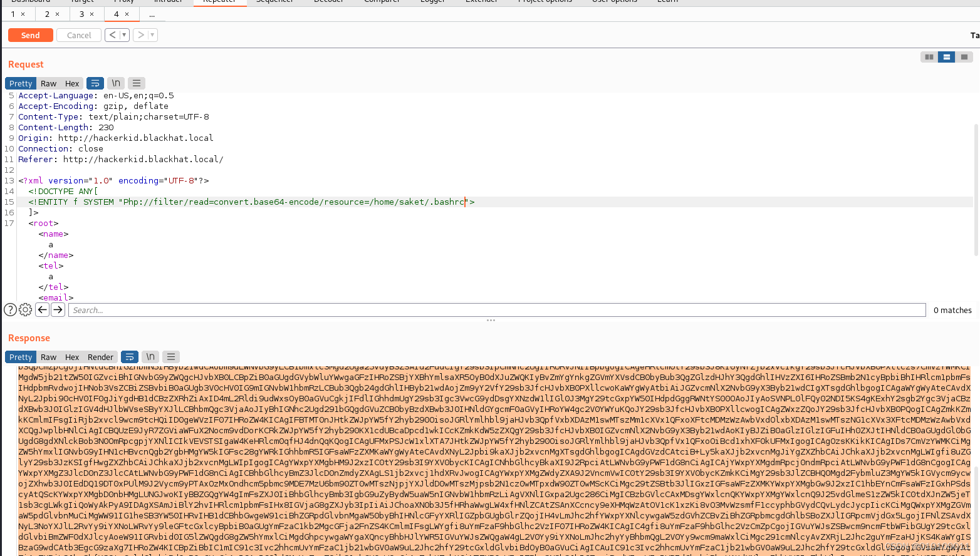Jump to next search match

58,309
